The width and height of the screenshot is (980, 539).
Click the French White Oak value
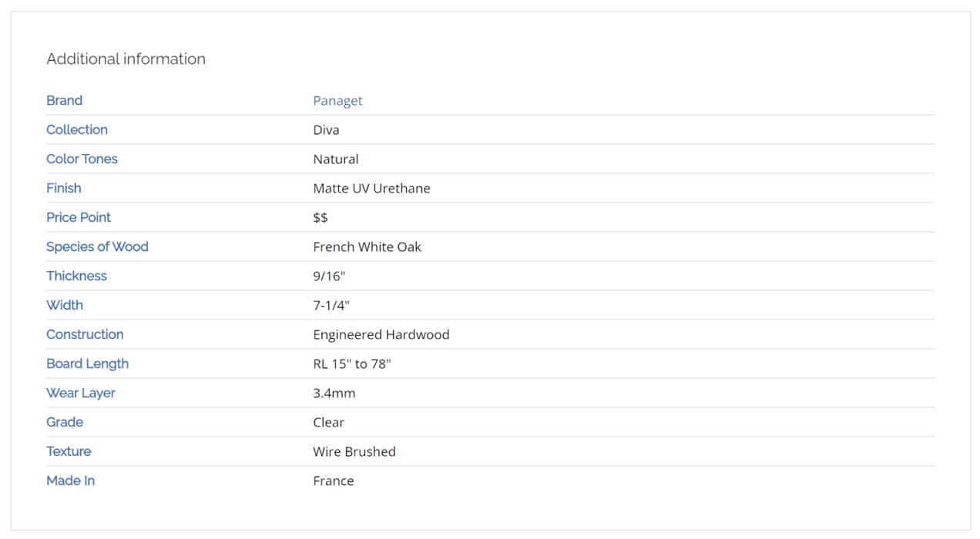click(x=367, y=247)
